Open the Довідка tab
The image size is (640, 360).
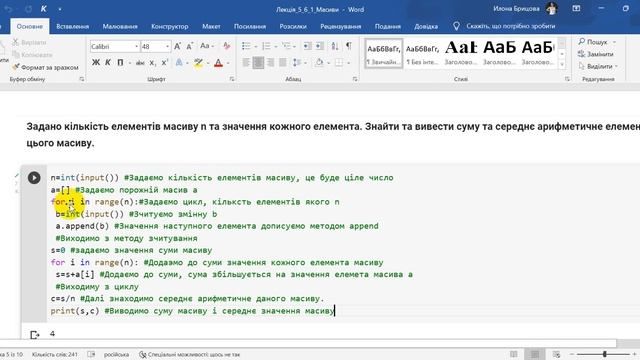pos(426,26)
